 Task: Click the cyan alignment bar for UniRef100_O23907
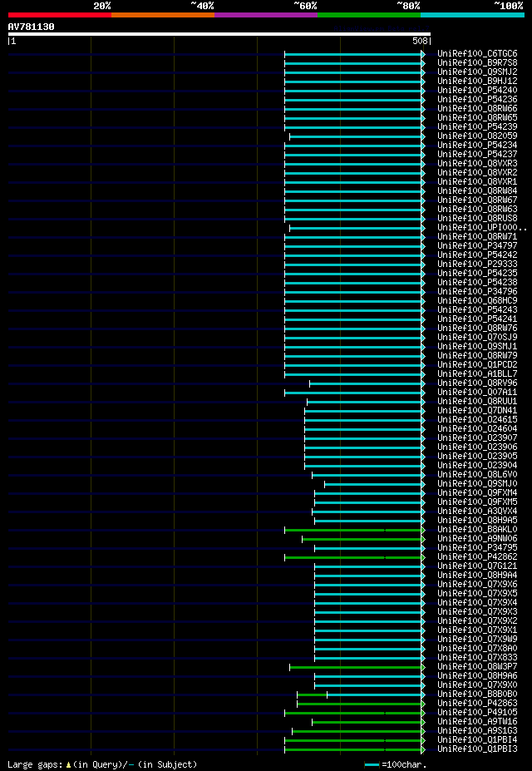click(x=363, y=438)
